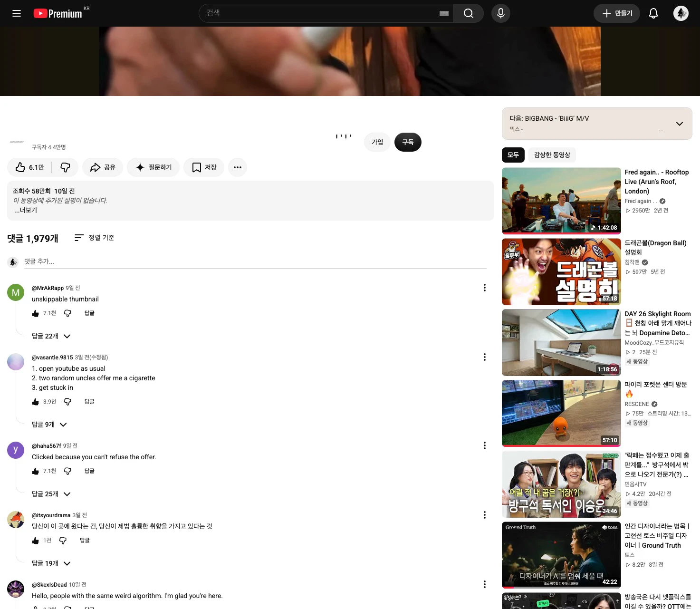This screenshot has height=609, width=700.
Task: Click the 댓글 추가 comment field
Action: (x=255, y=261)
